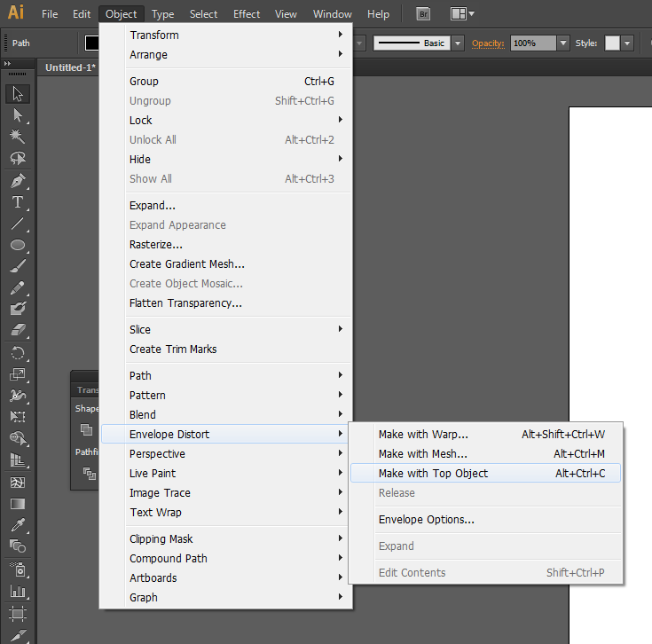Select the Direct Selection tool
Viewport: 652px width, 644px height.
pos(17,115)
